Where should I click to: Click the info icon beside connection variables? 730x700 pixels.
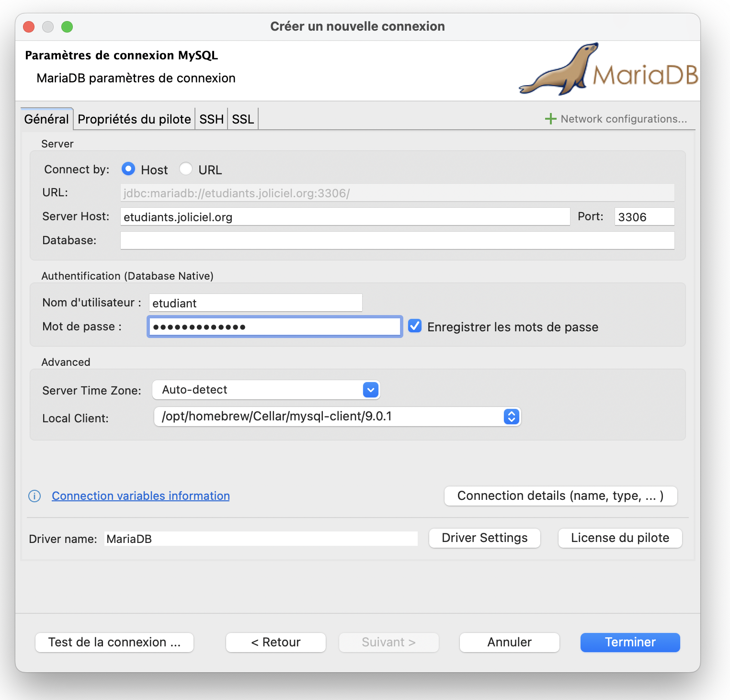pos(34,496)
